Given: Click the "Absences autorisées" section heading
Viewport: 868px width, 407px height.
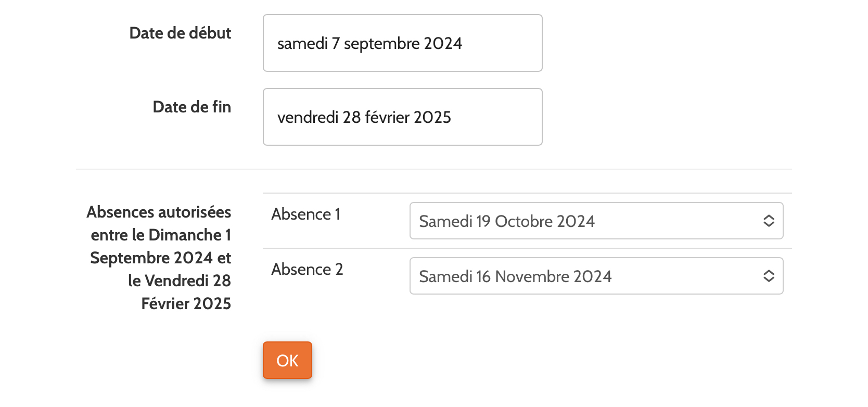Looking at the screenshot, I should pyautogui.click(x=159, y=212).
